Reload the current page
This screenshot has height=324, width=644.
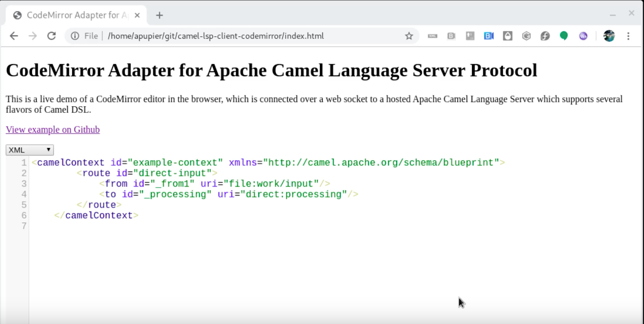click(52, 36)
